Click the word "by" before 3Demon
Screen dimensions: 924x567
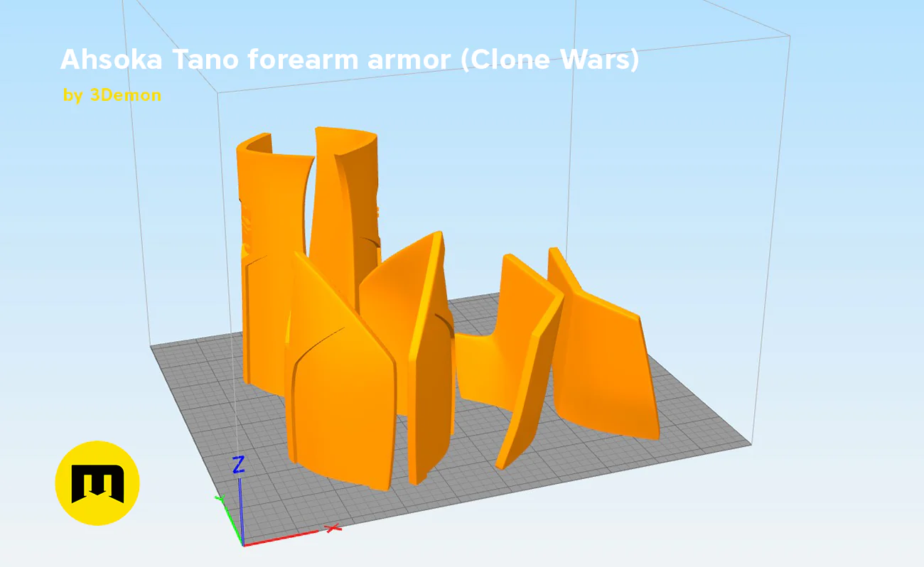[x=72, y=96]
